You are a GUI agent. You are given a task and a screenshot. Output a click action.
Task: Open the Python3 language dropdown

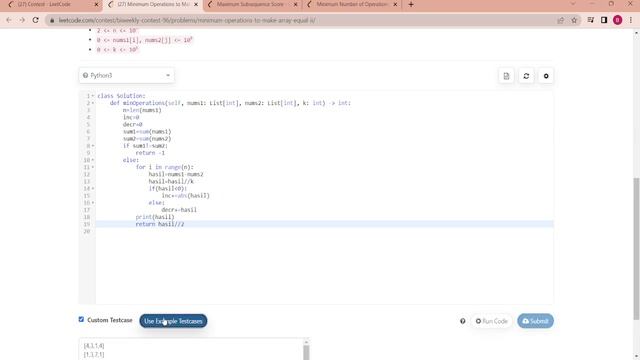pyautogui.click(x=127, y=76)
